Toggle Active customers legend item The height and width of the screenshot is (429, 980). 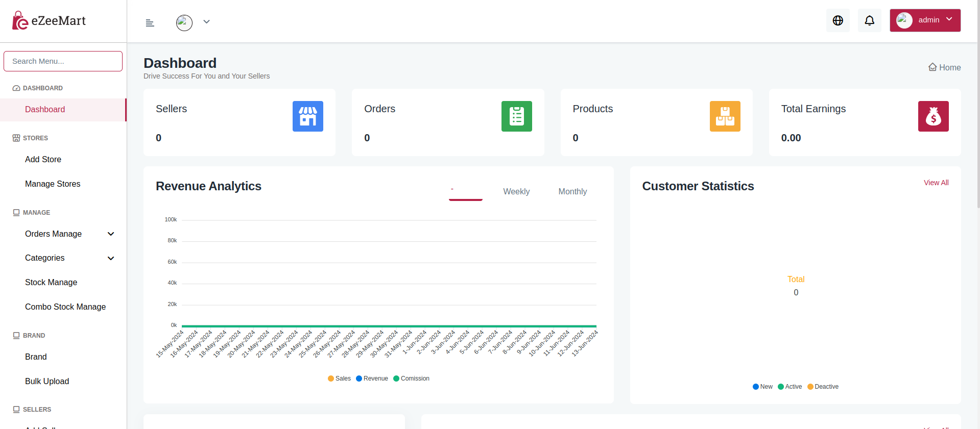790,387
